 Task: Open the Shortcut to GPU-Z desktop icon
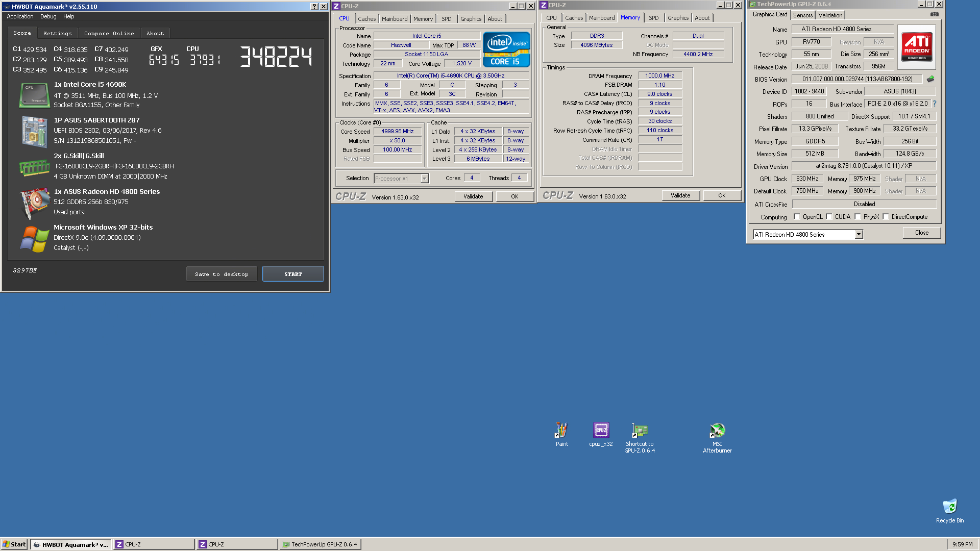640,438
